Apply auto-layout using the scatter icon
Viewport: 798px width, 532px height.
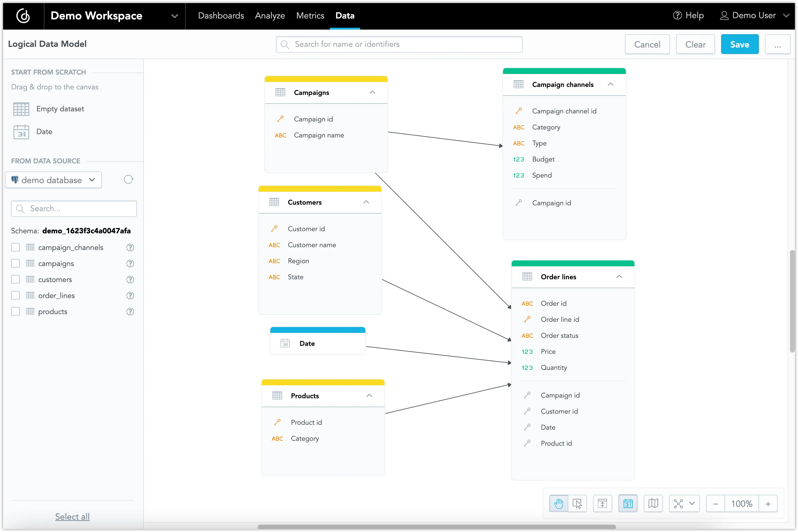pyautogui.click(x=679, y=503)
